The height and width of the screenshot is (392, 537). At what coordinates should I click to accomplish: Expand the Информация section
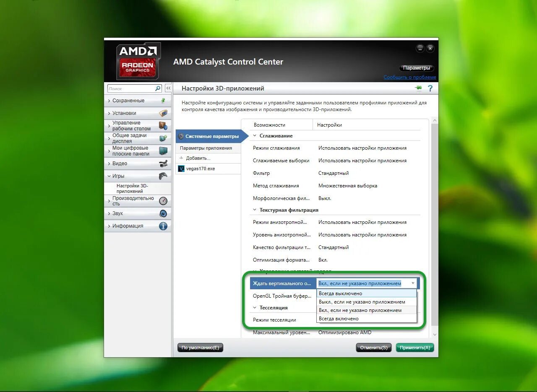coord(109,226)
